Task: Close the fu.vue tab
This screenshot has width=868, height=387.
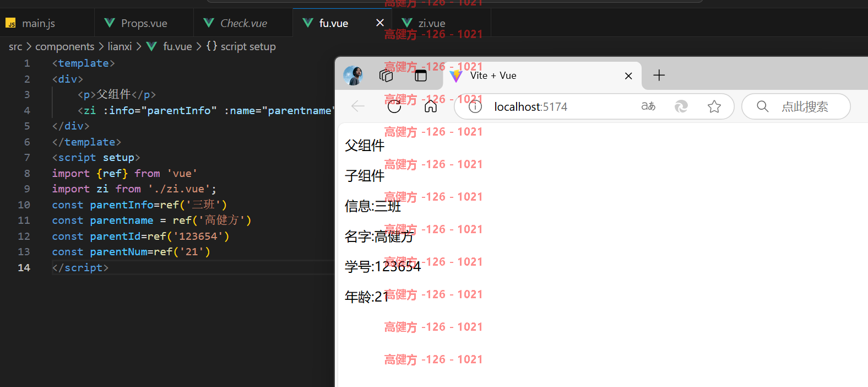Action: (379, 23)
